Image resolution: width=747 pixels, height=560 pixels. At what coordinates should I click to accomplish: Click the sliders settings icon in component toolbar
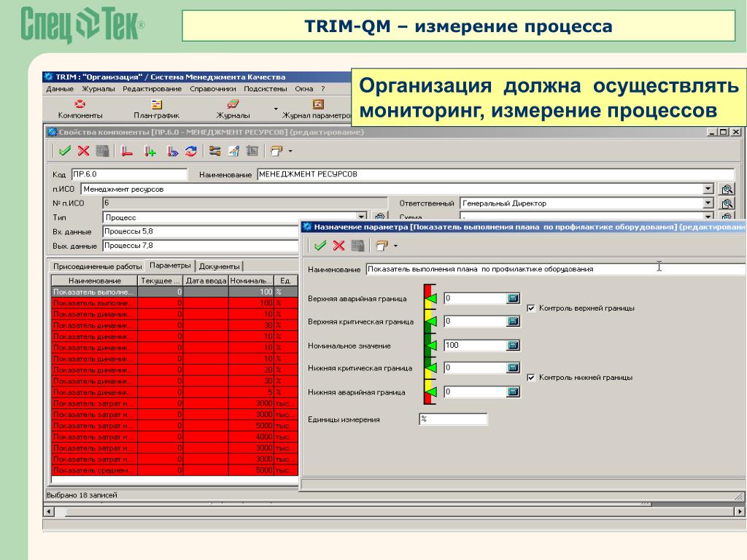coord(215,152)
